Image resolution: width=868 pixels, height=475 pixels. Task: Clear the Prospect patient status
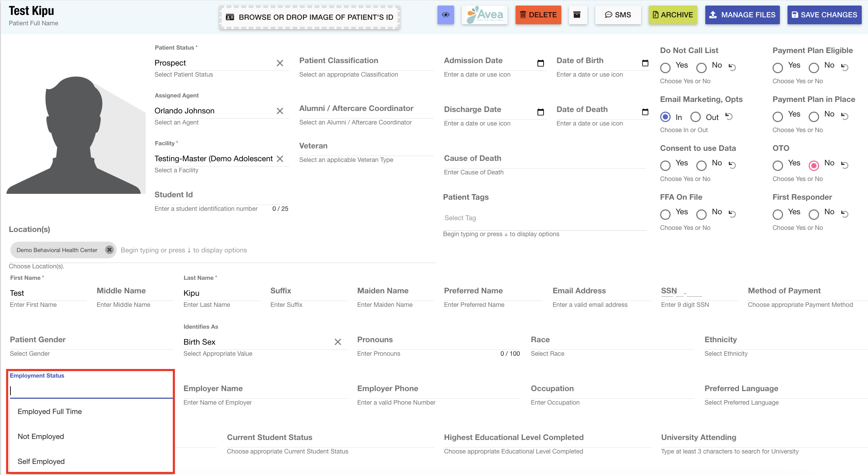[280, 63]
